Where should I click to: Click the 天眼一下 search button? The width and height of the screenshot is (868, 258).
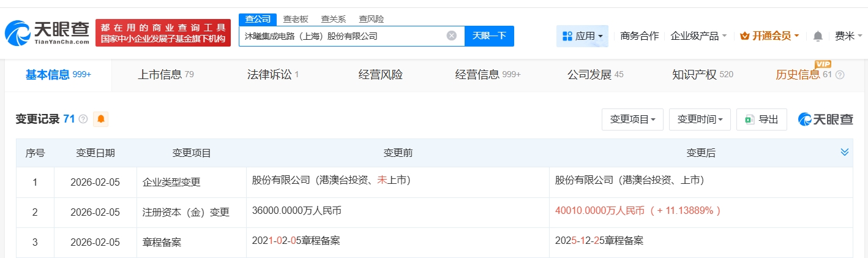coord(489,36)
